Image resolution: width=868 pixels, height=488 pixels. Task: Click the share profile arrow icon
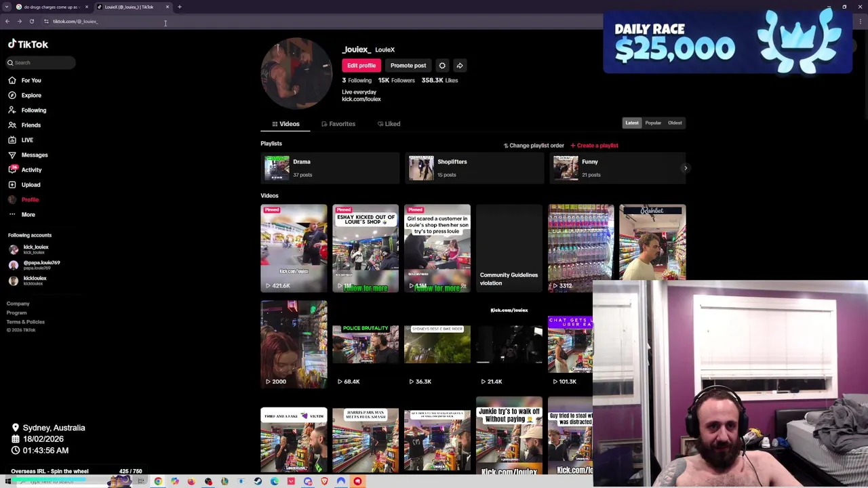(460, 66)
